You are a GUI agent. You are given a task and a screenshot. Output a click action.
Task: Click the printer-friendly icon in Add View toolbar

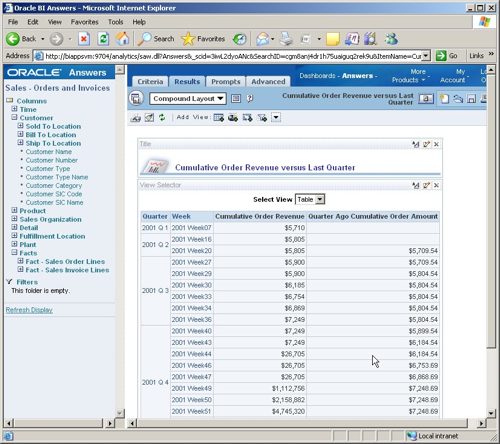pos(135,118)
